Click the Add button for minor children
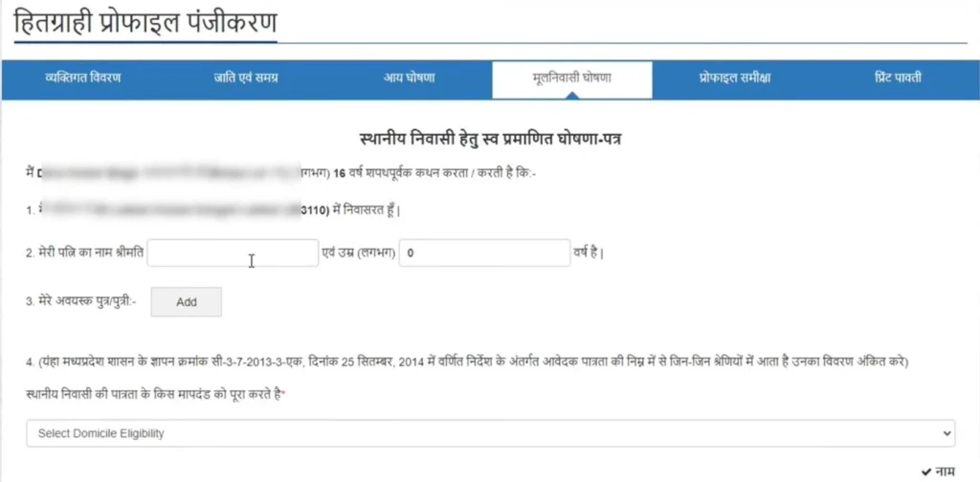The width and height of the screenshot is (980, 482). [187, 301]
